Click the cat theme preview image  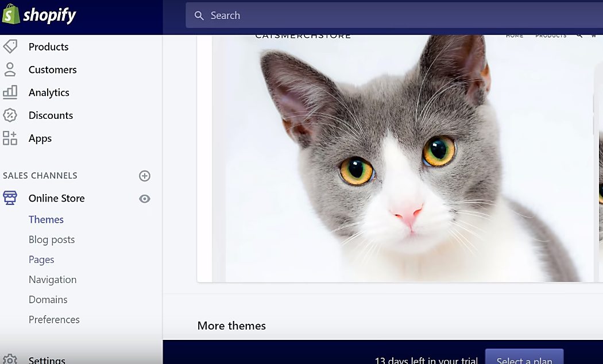403,158
